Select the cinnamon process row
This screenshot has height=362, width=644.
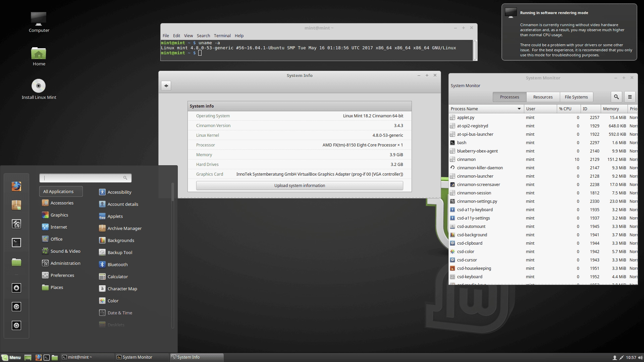tap(543, 159)
